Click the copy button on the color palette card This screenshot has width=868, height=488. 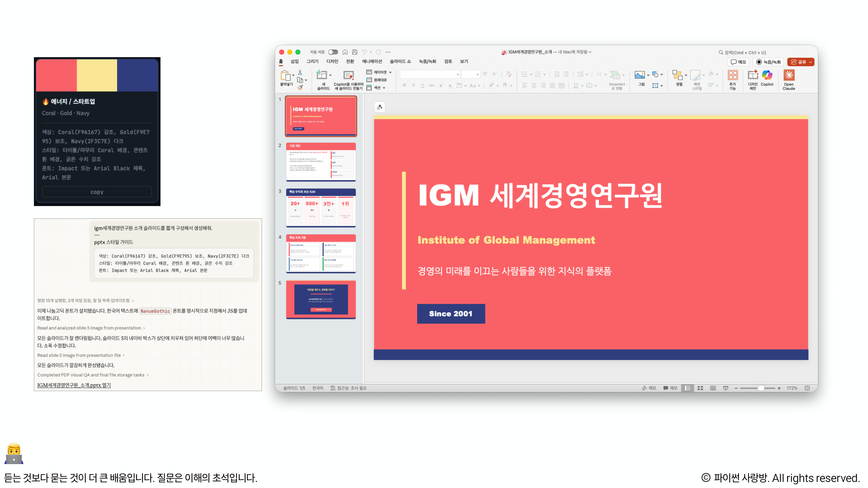coord(97,192)
